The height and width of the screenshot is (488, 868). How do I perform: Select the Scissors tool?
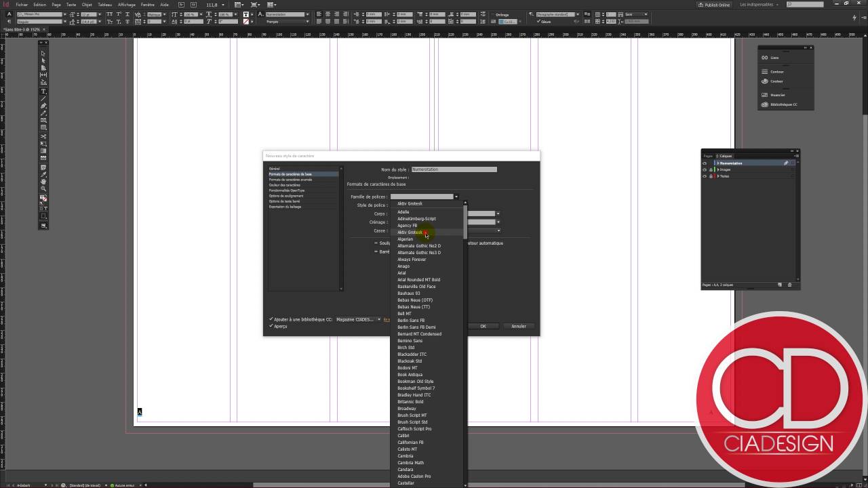pos(43,136)
